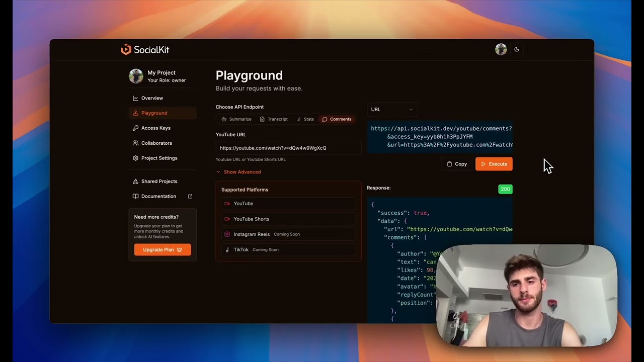
Task: Click the Access Keys key icon
Action: click(x=135, y=128)
